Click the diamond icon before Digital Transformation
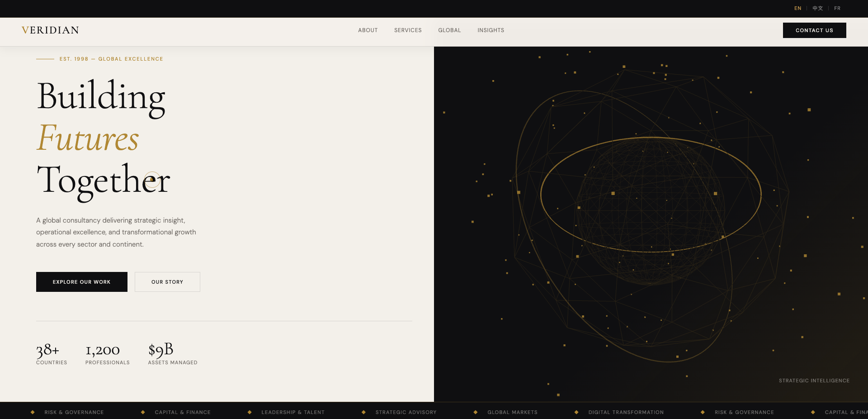 tap(576, 412)
